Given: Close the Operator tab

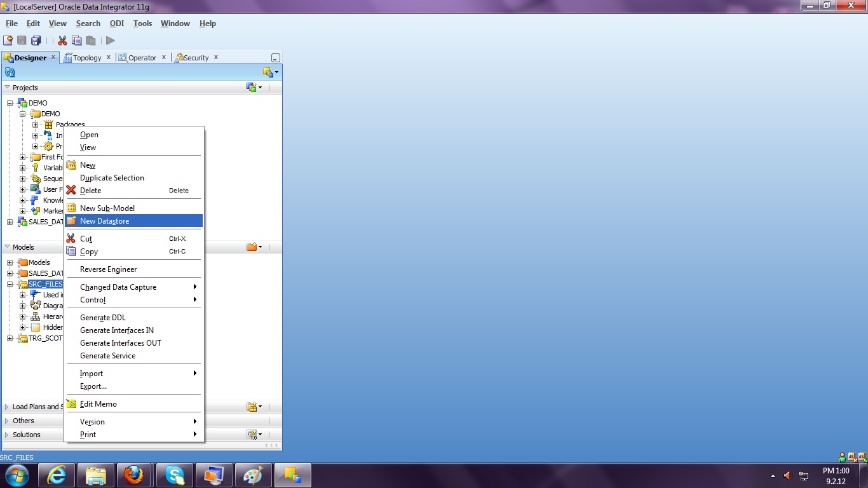Looking at the screenshot, I should pos(163,57).
